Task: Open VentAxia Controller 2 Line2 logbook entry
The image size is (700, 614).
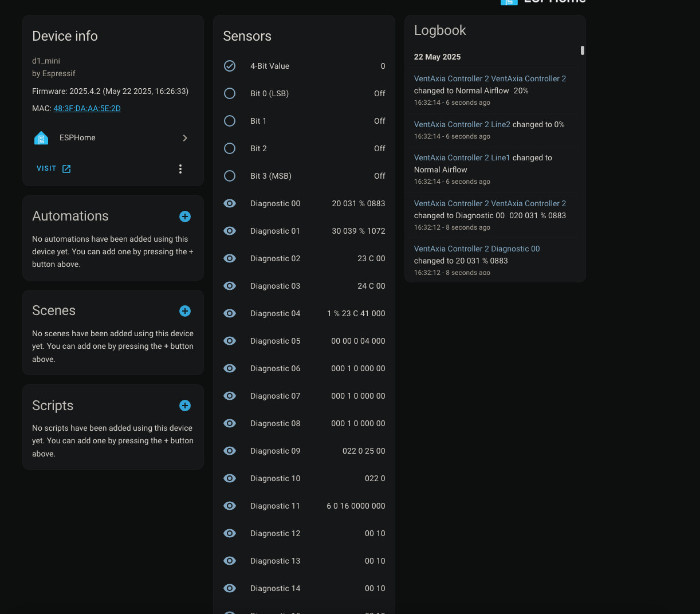Action: (x=462, y=124)
